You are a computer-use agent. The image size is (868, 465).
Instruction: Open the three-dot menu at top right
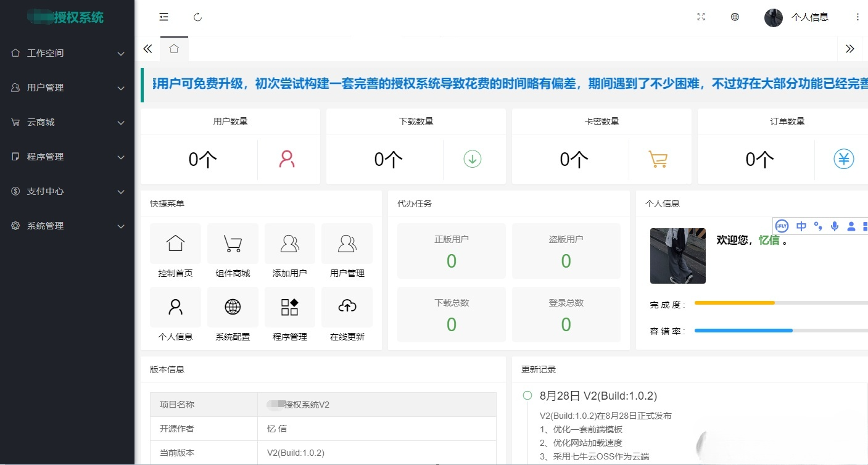(x=858, y=17)
